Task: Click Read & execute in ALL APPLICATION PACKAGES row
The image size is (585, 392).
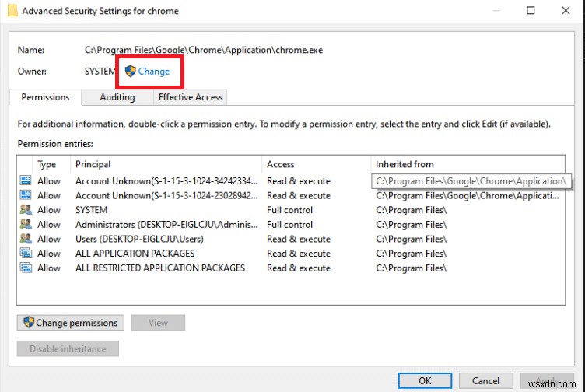Action: click(x=299, y=254)
